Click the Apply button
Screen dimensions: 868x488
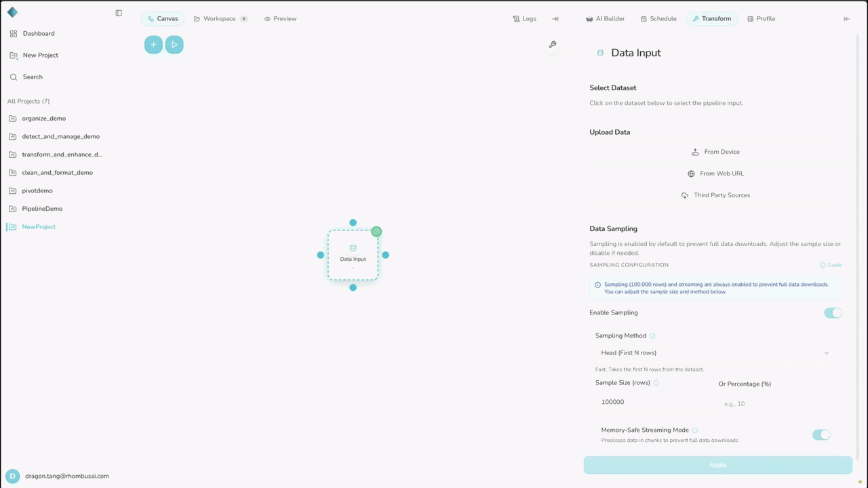(x=717, y=465)
